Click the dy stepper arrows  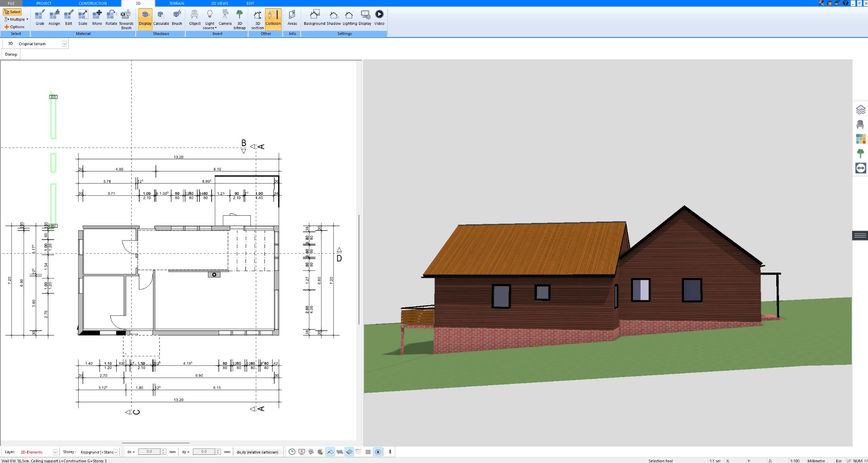tap(218, 452)
